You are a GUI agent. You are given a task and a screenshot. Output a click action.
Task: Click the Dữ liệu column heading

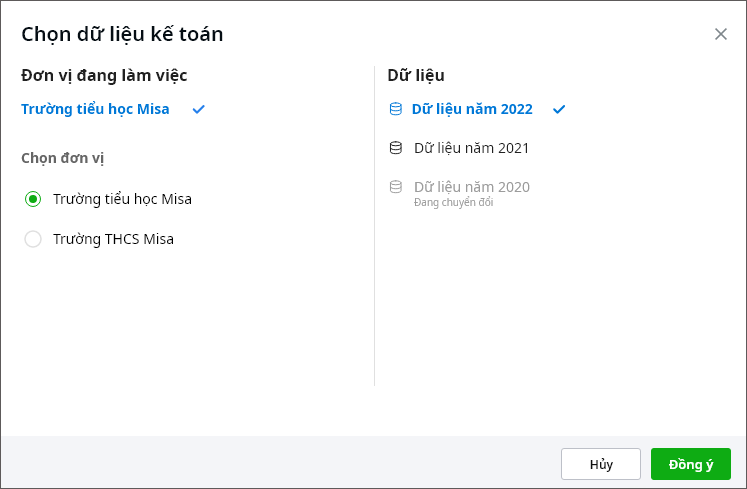click(x=416, y=75)
